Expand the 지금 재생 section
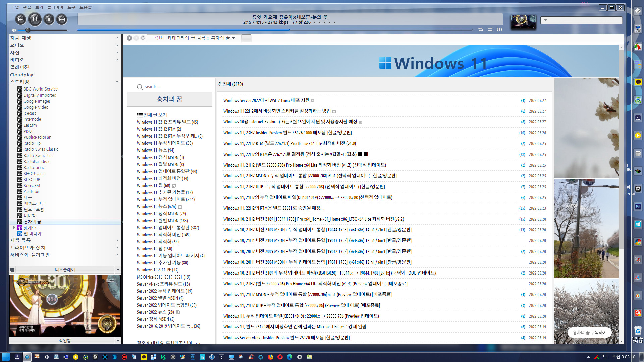This screenshot has height=362, width=644. coord(117,38)
